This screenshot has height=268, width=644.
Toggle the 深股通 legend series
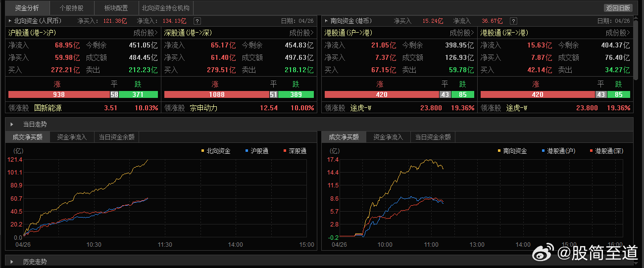[x=295, y=151]
